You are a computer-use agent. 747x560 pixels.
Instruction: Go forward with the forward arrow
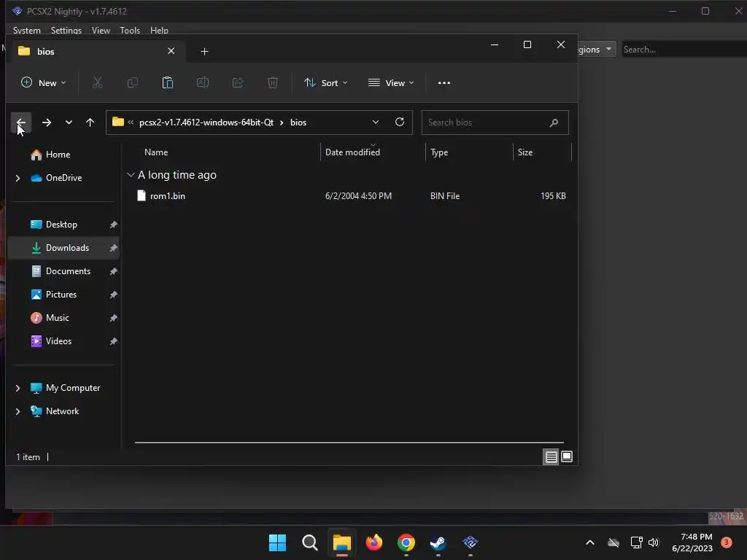tap(47, 122)
